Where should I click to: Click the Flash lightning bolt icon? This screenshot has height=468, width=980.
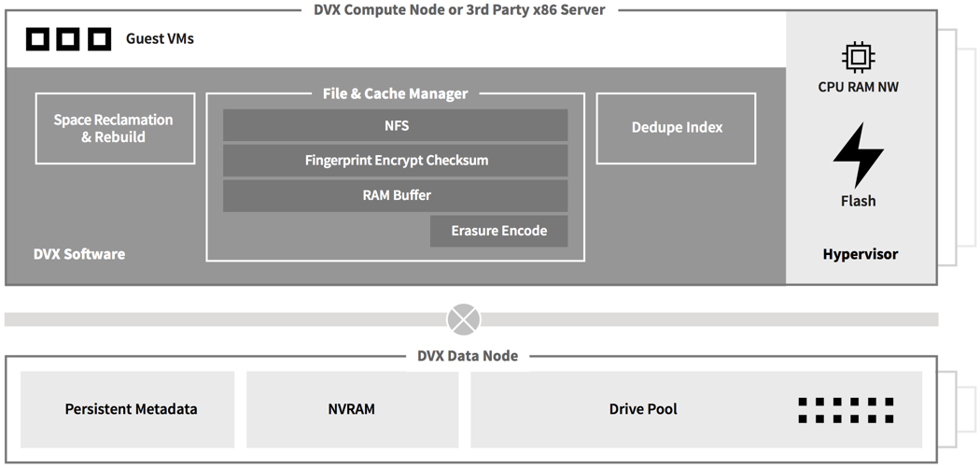pyautogui.click(x=858, y=155)
